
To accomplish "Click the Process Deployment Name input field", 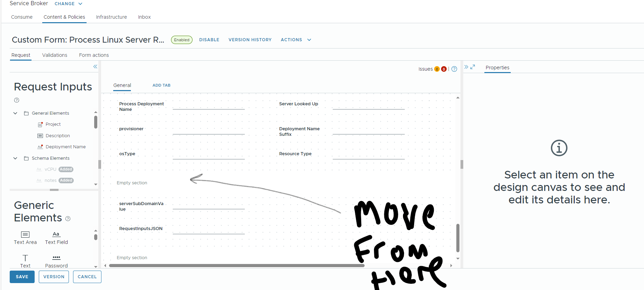I will pos(209,105).
